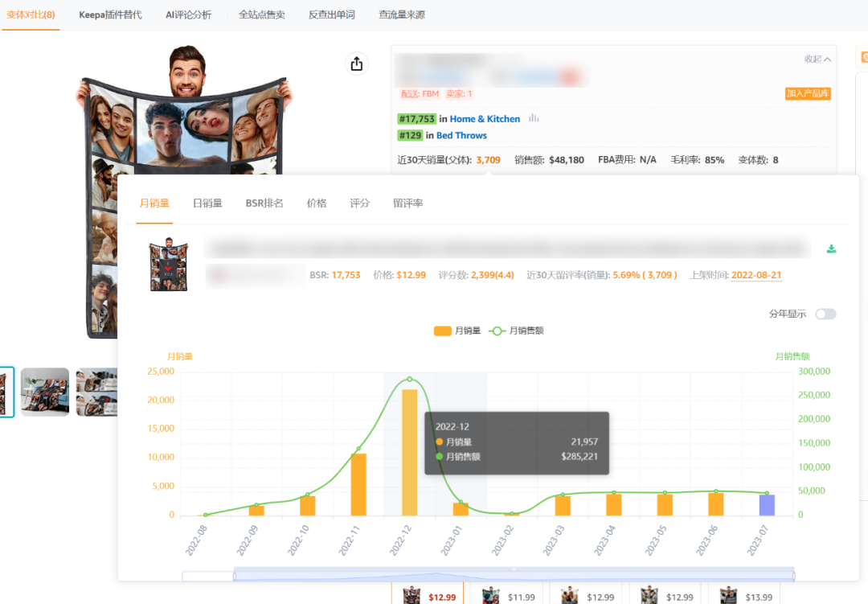
Task: Click the chart range slider bar
Action: click(x=514, y=577)
